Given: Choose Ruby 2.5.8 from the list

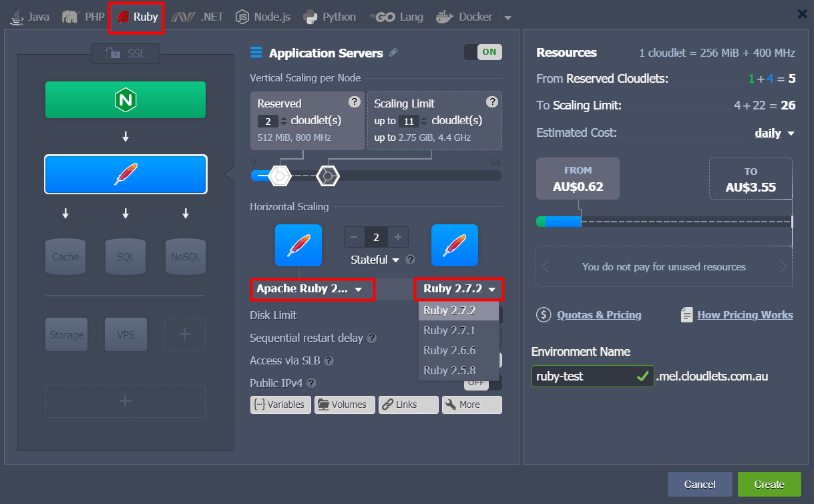Looking at the screenshot, I should pos(459,370).
